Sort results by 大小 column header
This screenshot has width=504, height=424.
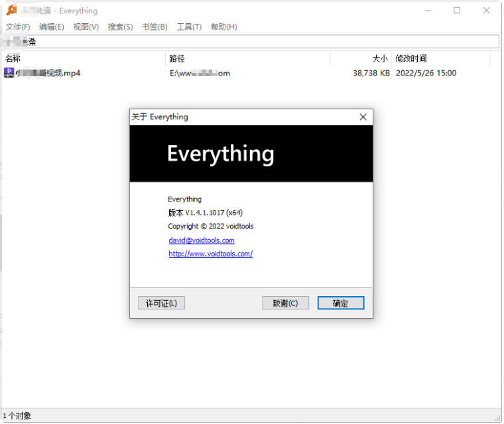pos(361,59)
